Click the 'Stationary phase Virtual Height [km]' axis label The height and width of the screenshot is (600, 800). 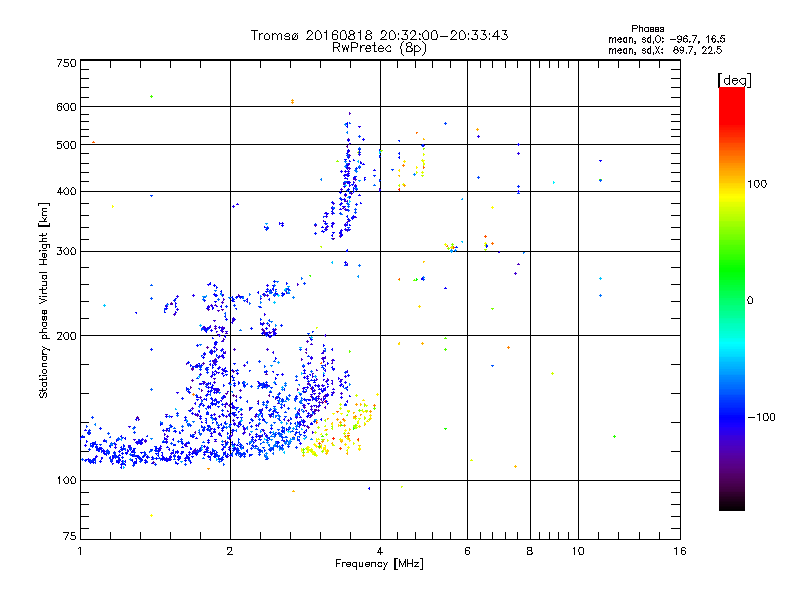[x=43, y=300]
